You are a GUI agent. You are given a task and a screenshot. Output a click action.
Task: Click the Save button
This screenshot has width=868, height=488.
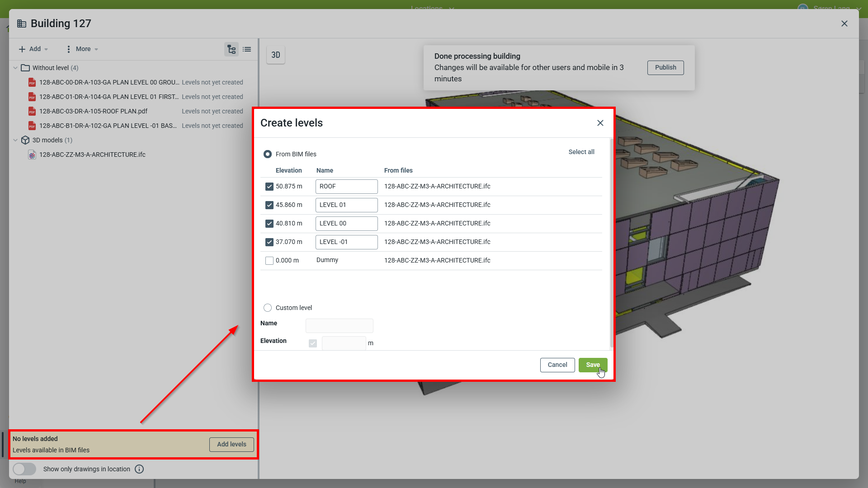[593, 365]
